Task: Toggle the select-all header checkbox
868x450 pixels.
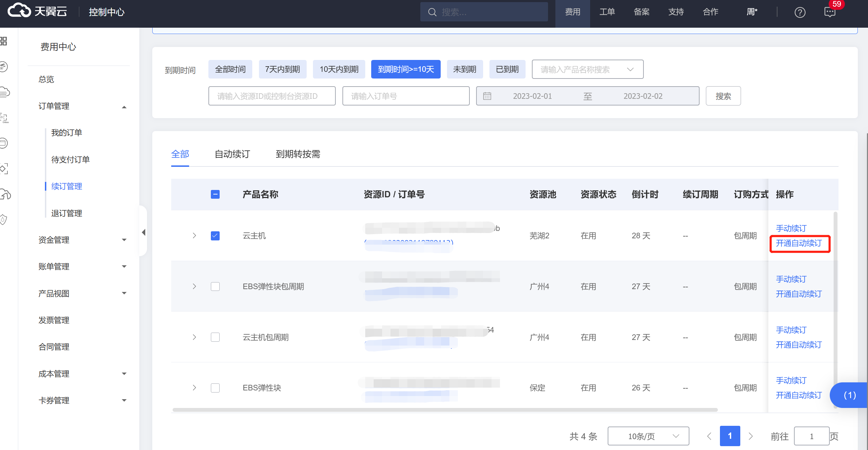Action: pos(215,194)
